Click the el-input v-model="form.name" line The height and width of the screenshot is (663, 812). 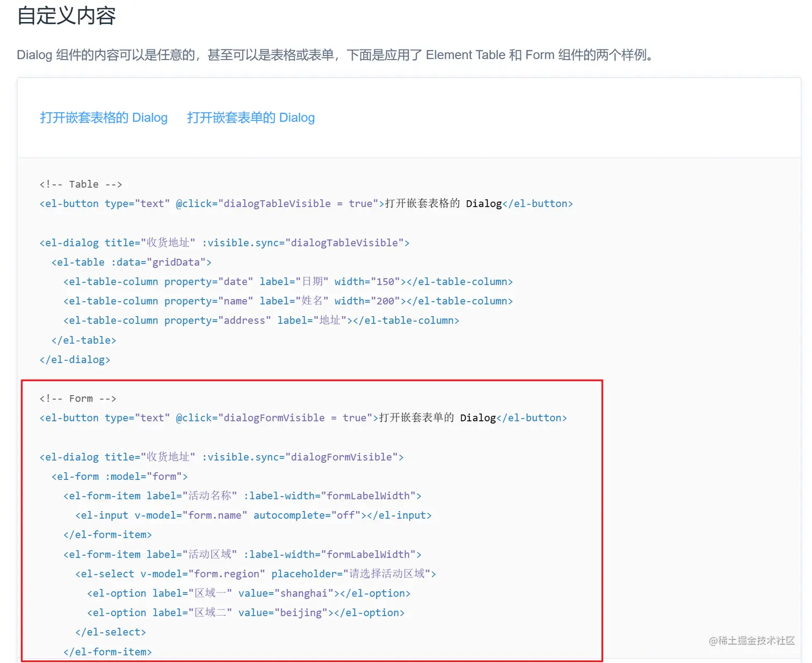pos(253,515)
